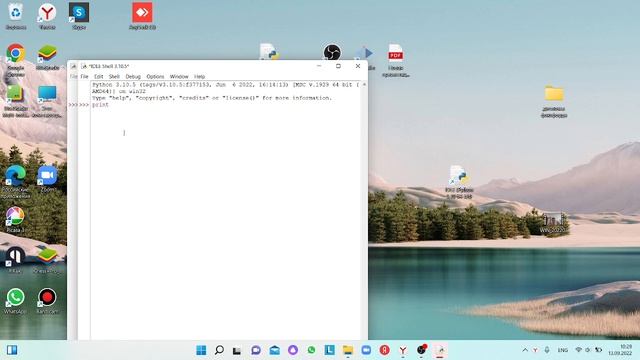Viewport: 640px width, 360px height.
Task: Click the IDLE shell scrollbar up arrow
Action: pos(364,84)
